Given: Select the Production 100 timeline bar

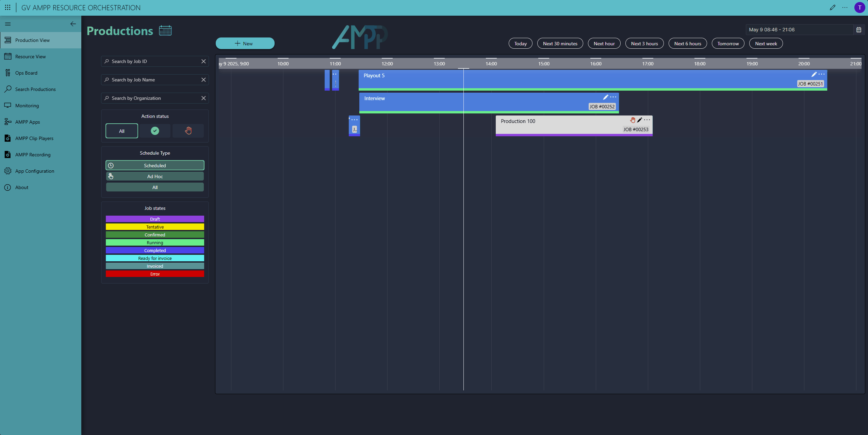Looking at the screenshot, I should pos(574,126).
